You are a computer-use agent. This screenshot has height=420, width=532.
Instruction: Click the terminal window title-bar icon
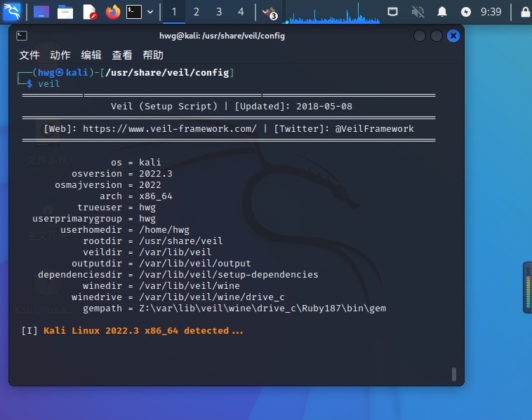[22, 36]
